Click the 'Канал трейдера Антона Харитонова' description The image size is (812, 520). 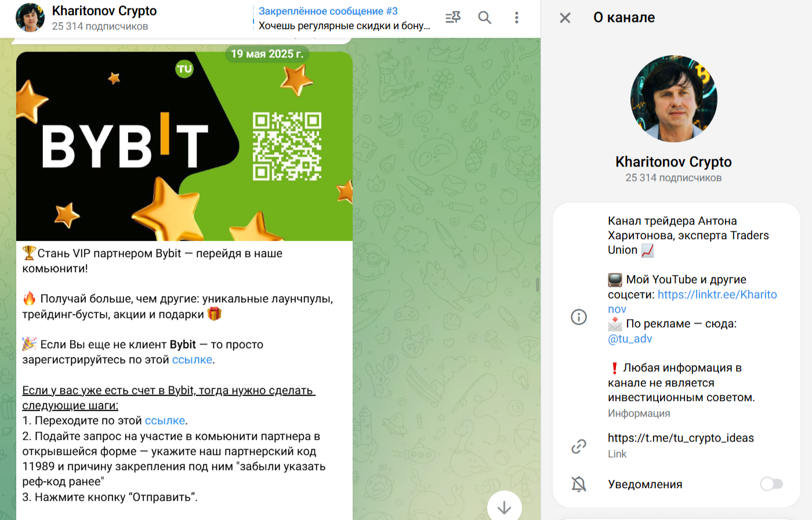688,235
